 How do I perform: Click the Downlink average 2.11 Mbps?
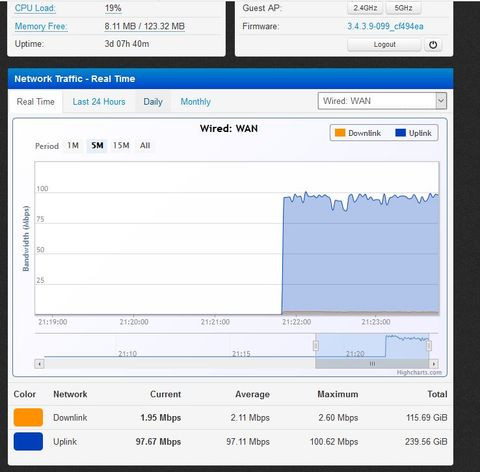point(250,418)
